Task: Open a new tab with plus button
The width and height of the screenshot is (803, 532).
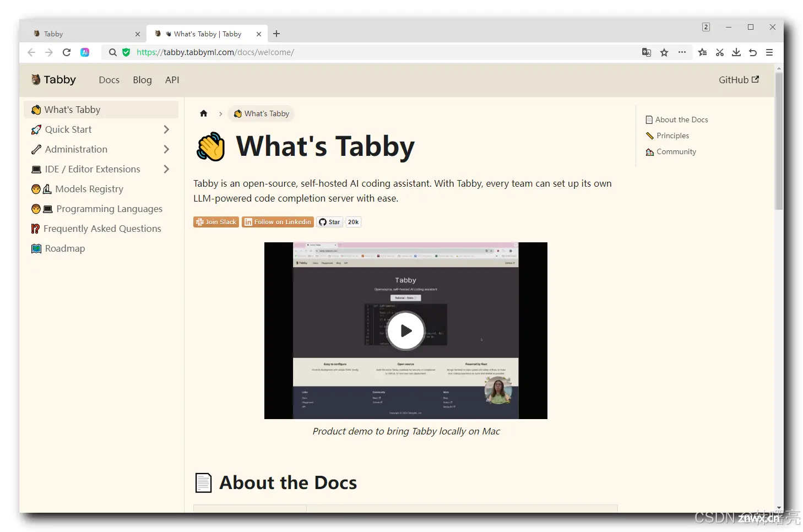Action: coord(276,34)
